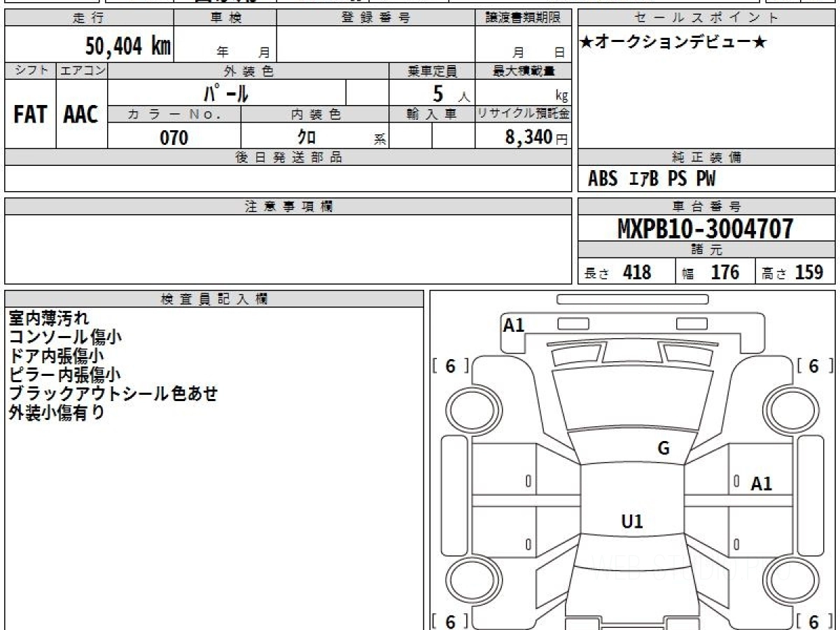Select the inspector note コンソール傷小
Screen dimensions: 840x630
(65, 337)
